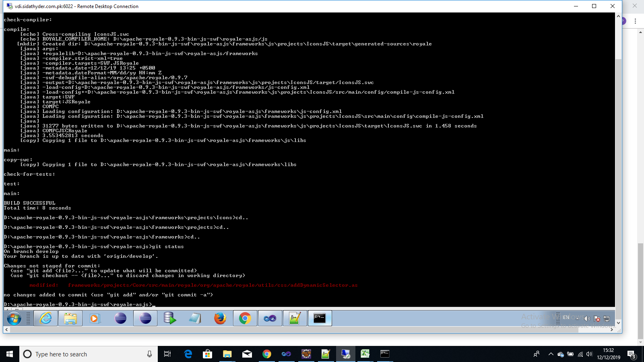Viewport: 644px width, 362px height.
Task: Open Visual Studio on local taskbar
Action: 286,354
